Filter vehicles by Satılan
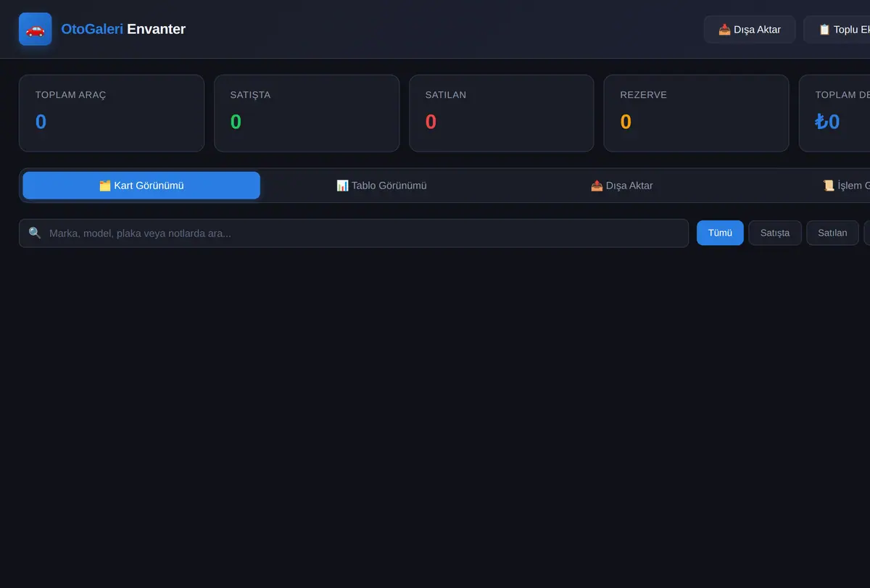Viewport: 870px width, 588px height. coord(832,233)
